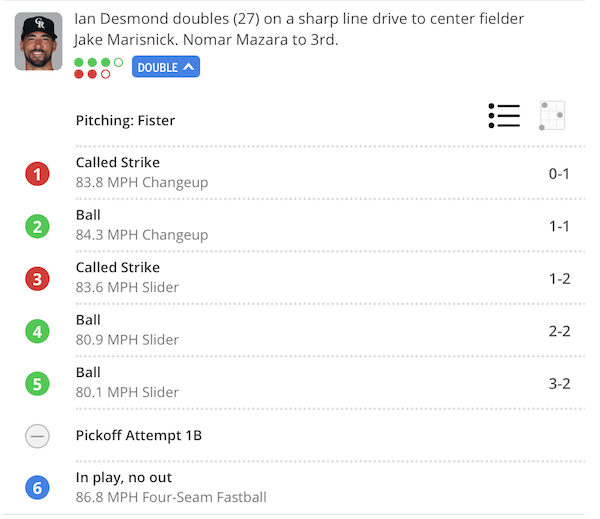Switch to pitch list view icon
The height and width of the screenshot is (519, 600).
tap(504, 116)
